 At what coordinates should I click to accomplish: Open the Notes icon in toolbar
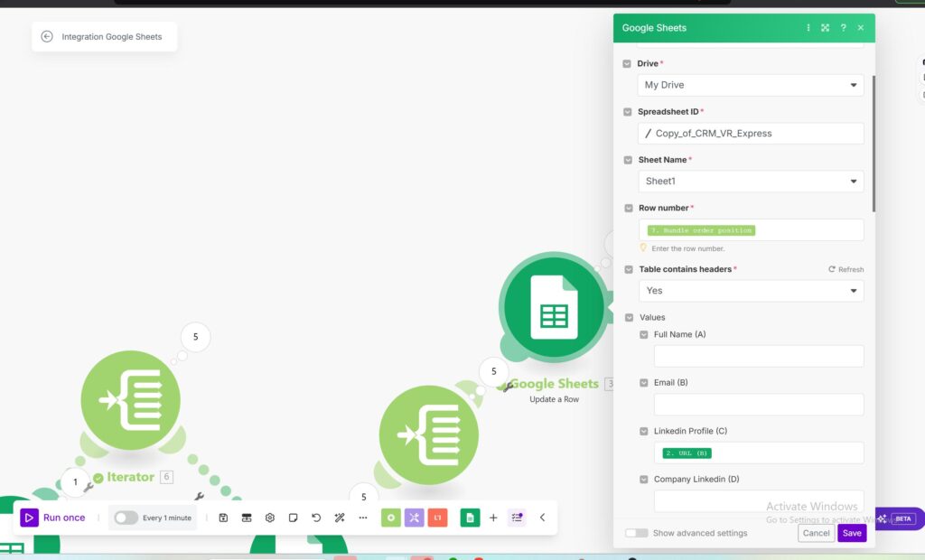click(x=294, y=518)
